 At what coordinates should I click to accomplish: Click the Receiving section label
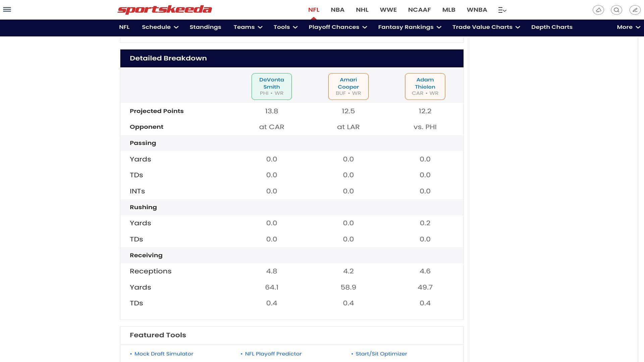(x=146, y=255)
